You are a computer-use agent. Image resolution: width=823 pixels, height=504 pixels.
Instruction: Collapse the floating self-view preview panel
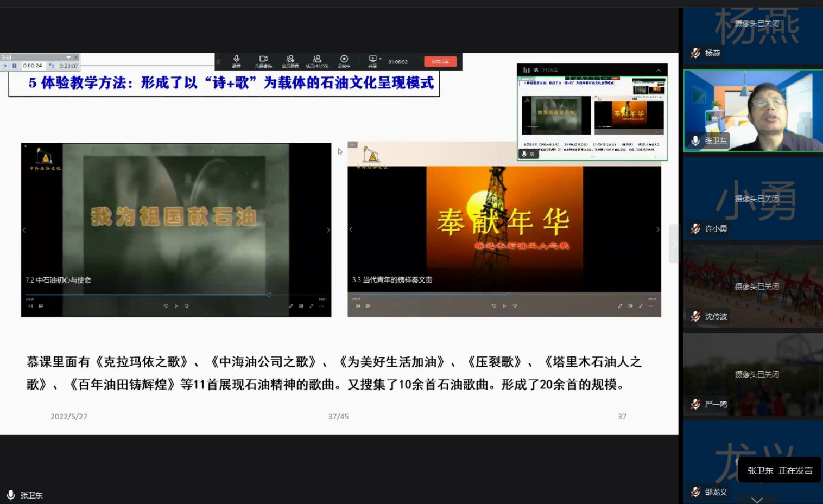[659, 70]
